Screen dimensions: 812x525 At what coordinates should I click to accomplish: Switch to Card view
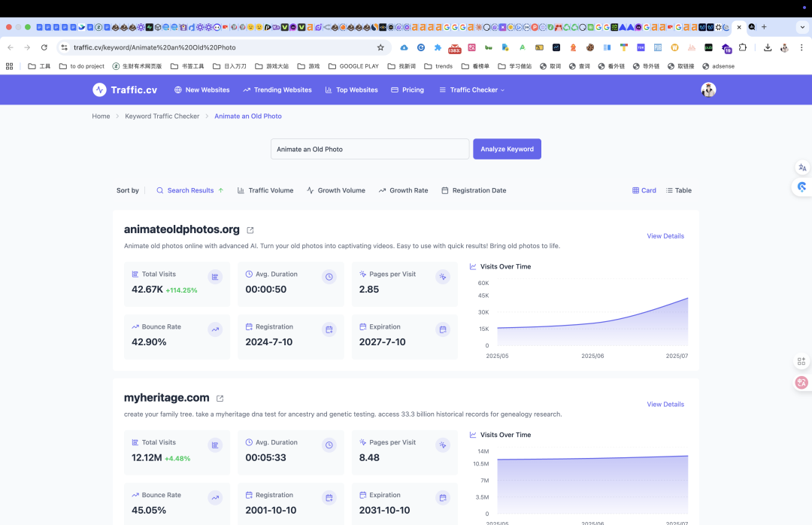[644, 190]
